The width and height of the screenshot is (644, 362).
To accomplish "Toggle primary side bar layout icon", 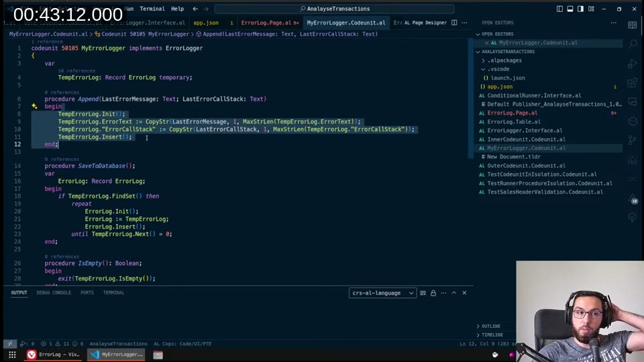I will pyautogui.click(x=559, y=9).
